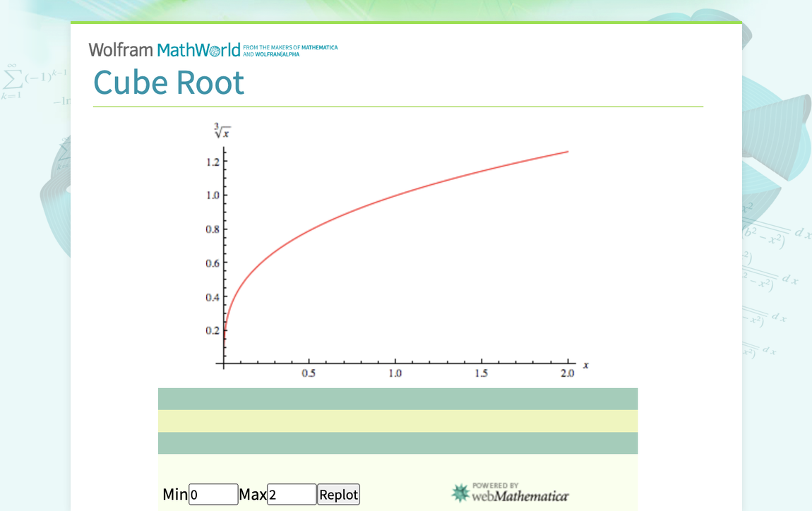Click the upper green header bar
This screenshot has width=812, height=511.
[x=398, y=398]
